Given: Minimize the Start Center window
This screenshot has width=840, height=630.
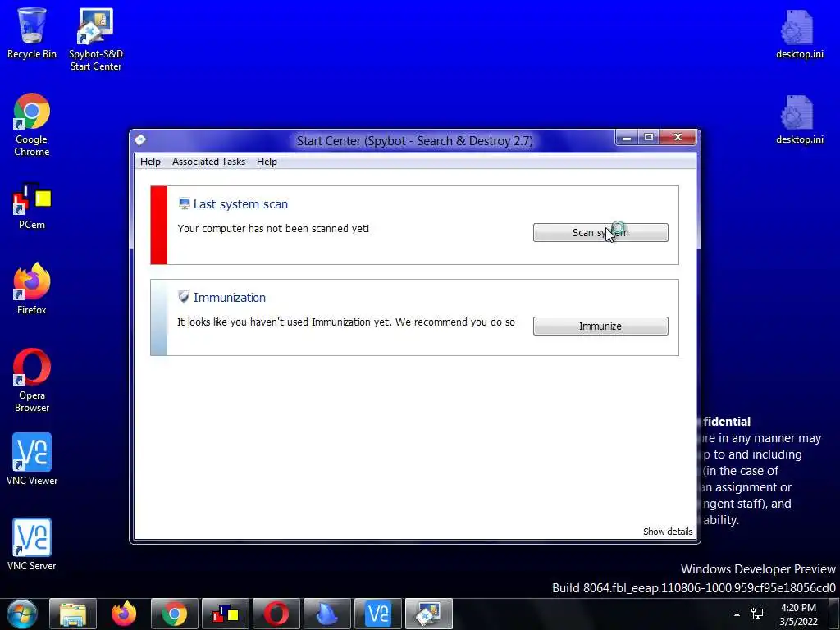Looking at the screenshot, I should point(626,138).
